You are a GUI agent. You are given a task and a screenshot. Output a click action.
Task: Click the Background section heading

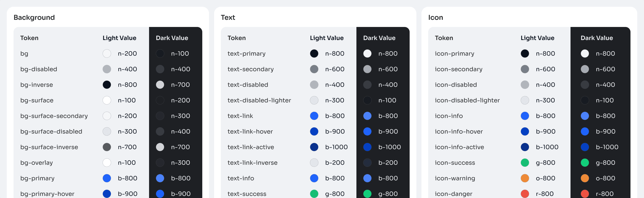point(34,17)
